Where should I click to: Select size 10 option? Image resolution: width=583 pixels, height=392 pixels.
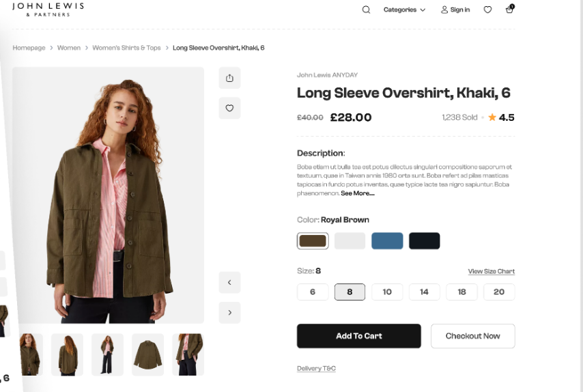[x=387, y=292]
